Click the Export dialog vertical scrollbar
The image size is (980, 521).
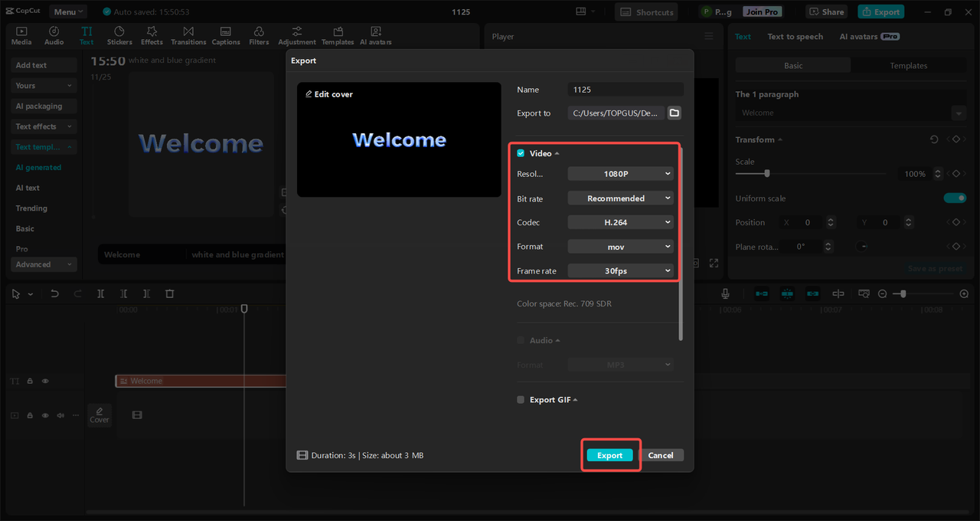680,242
